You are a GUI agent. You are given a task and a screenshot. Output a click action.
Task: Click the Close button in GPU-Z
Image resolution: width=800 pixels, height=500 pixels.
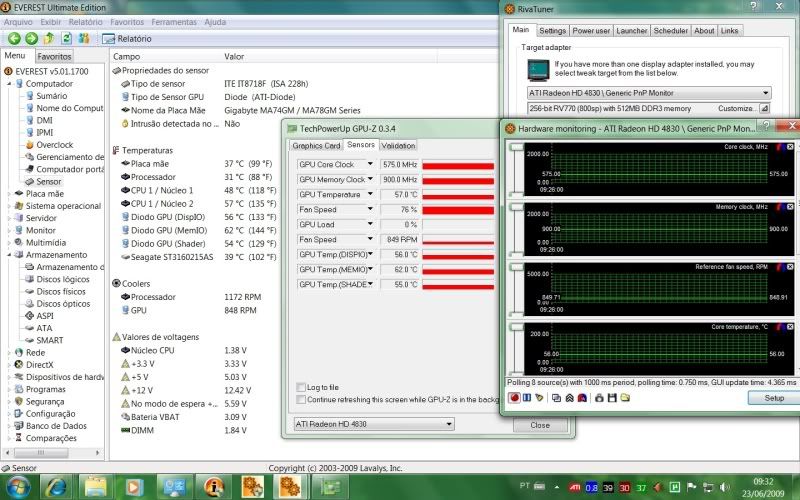[x=540, y=425]
